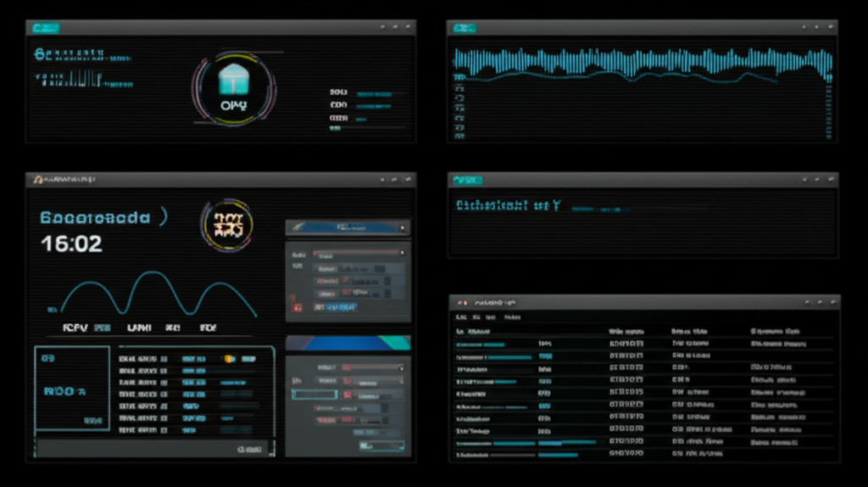The image size is (868, 487).
Task: Click cyan badge in the single-line text window title bar
Action: click(467, 180)
